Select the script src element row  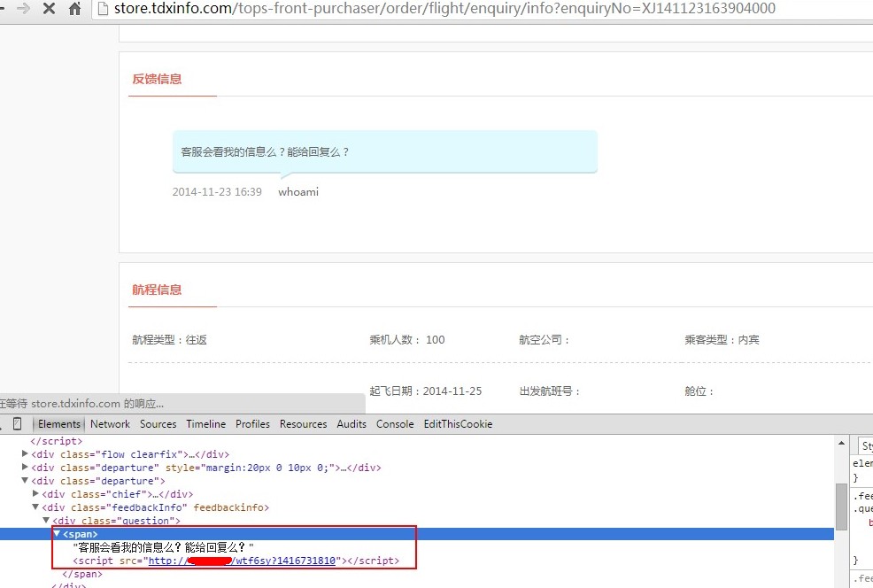(236, 561)
